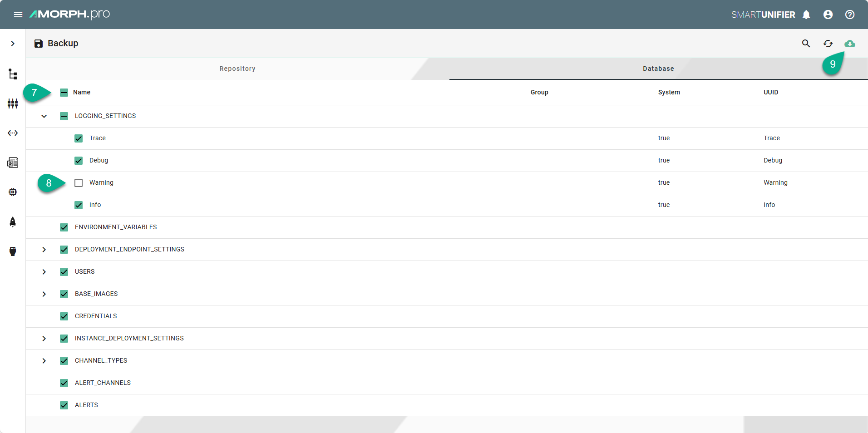Select the Database tab
The height and width of the screenshot is (433, 868).
click(x=658, y=69)
